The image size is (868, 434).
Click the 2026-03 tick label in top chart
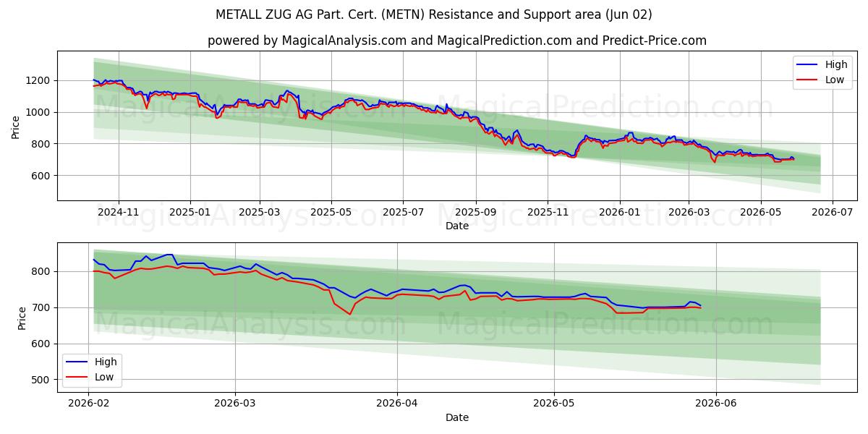689,212
